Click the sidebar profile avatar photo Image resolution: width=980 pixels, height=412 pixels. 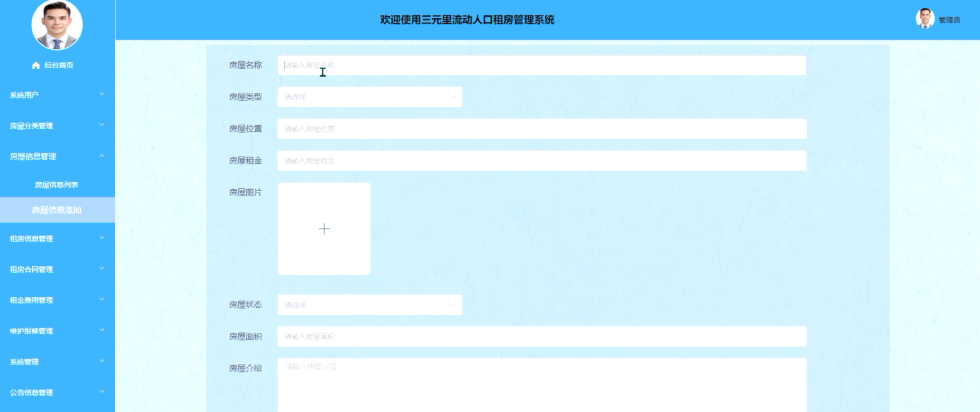click(x=57, y=25)
